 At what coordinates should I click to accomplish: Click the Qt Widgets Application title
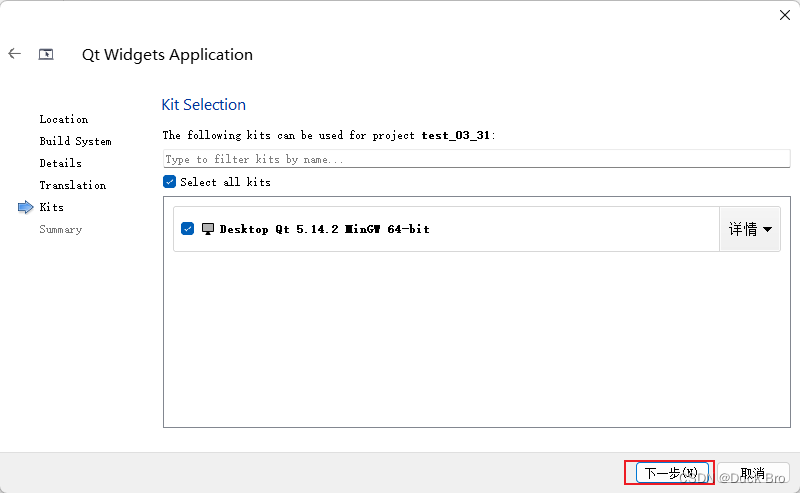167,55
